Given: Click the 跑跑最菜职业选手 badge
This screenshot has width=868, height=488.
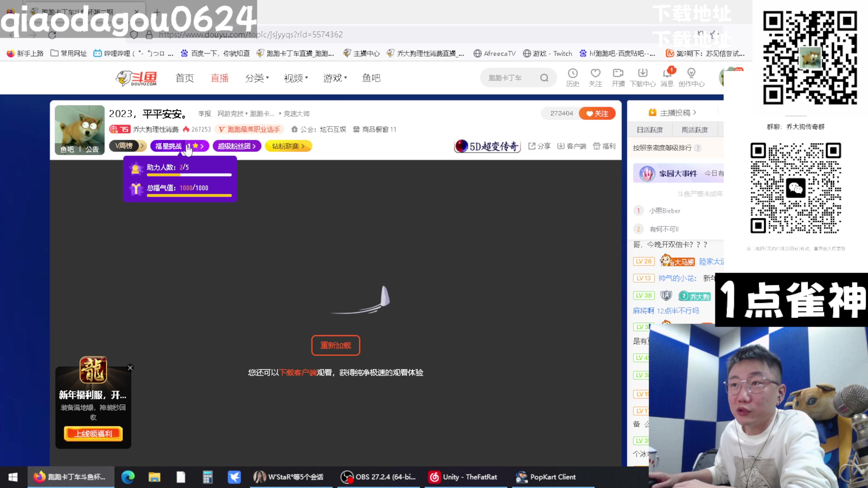Looking at the screenshot, I should [x=249, y=129].
